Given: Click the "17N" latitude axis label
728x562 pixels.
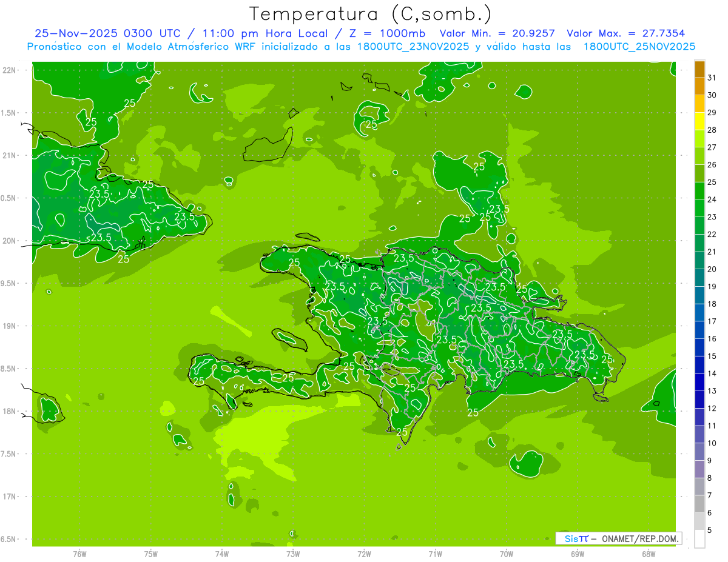Looking at the screenshot, I should coord(10,497).
